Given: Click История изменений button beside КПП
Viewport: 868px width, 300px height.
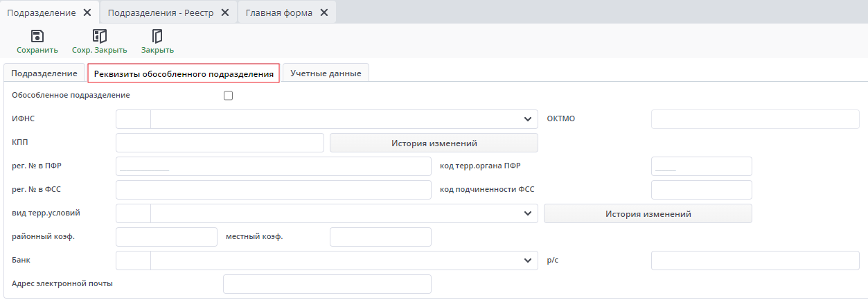Looking at the screenshot, I should 434,143.
